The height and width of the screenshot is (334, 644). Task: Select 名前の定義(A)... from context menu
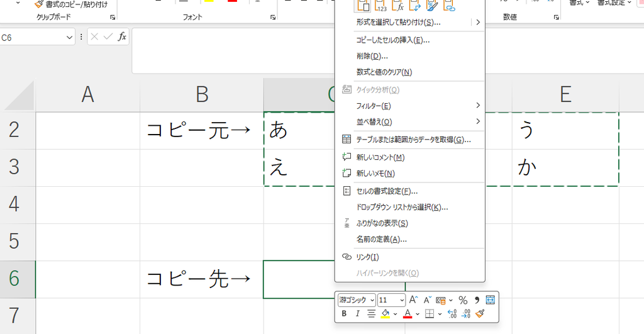(410, 239)
